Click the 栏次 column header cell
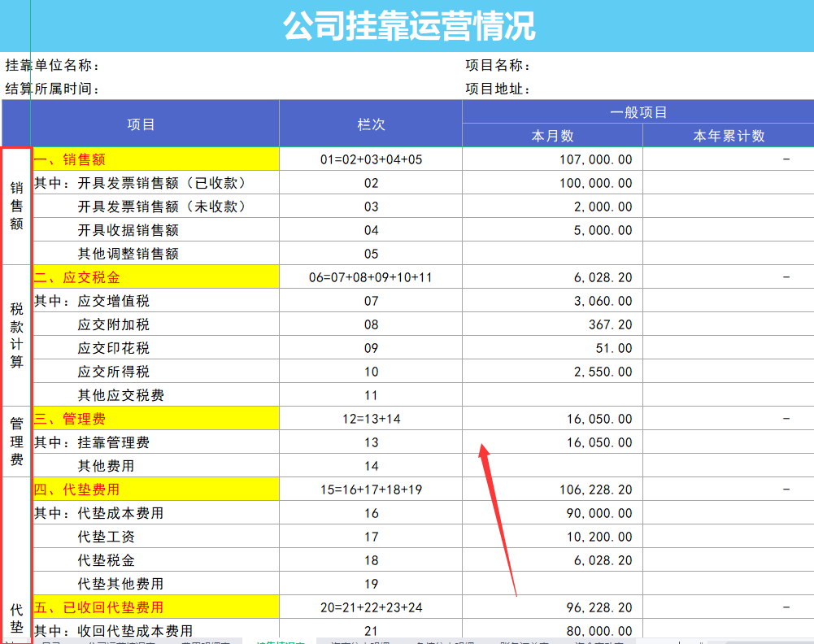This screenshot has width=814, height=644. (370, 124)
